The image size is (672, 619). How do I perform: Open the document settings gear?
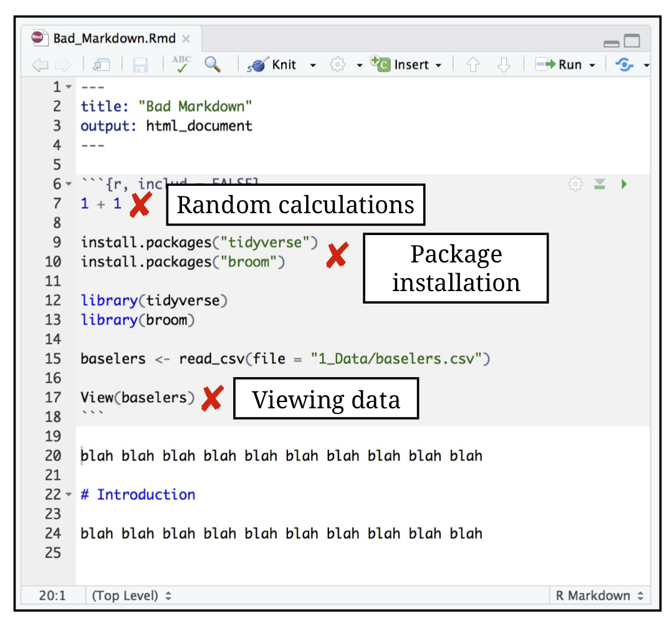point(337,65)
